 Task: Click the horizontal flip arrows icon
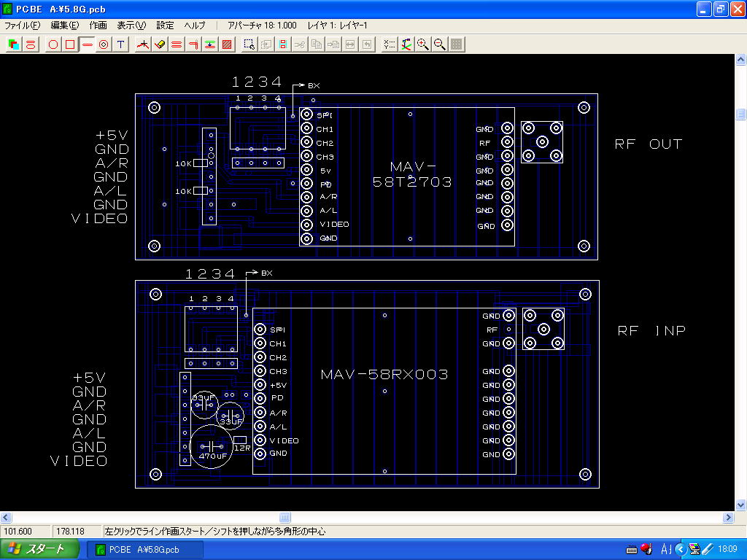tap(350, 44)
